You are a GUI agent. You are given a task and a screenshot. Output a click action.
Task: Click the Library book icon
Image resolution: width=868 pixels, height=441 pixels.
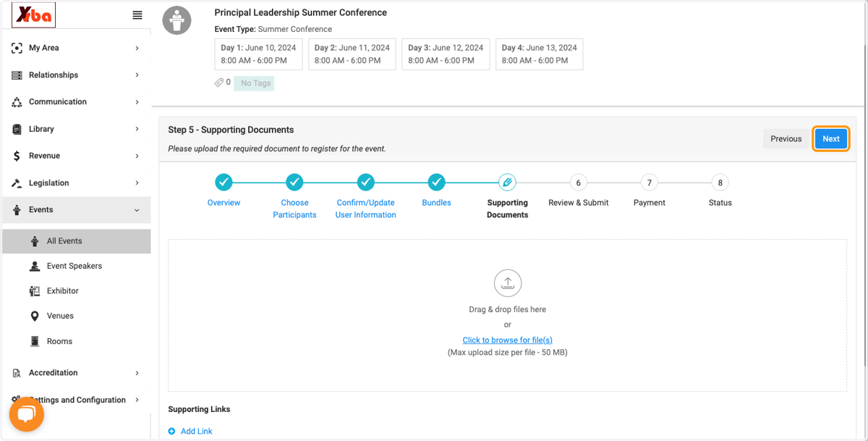(17, 129)
